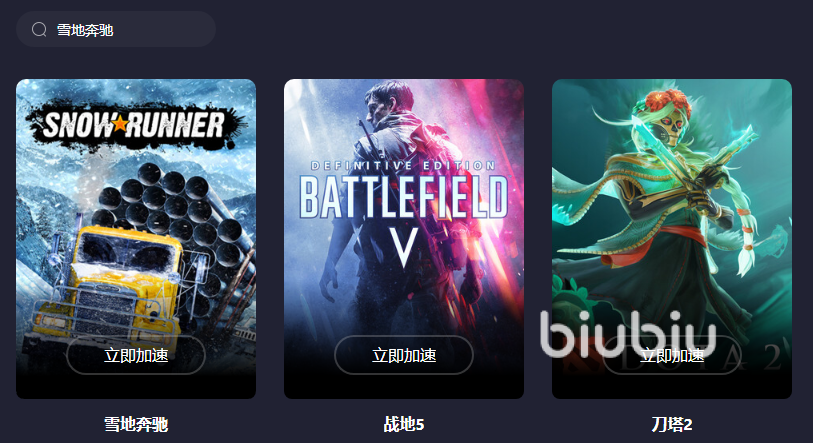Hit 立即加速 on the Dota 2 card
The width and height of the screenshot is (813, 443).
pos(672,355)
